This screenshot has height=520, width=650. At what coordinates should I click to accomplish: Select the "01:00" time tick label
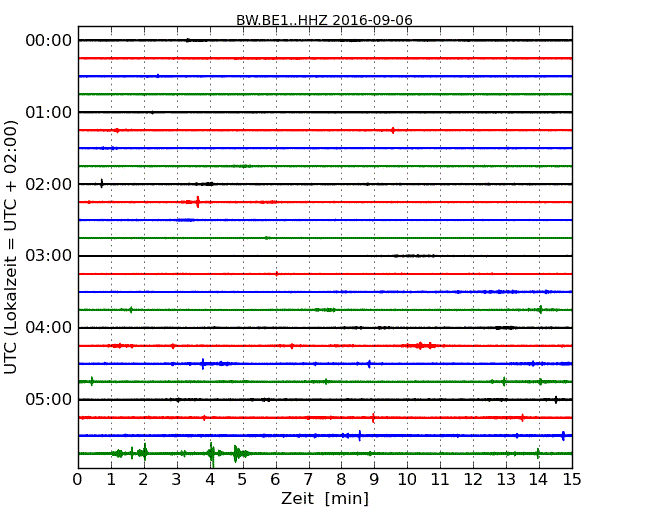[49, 112]
